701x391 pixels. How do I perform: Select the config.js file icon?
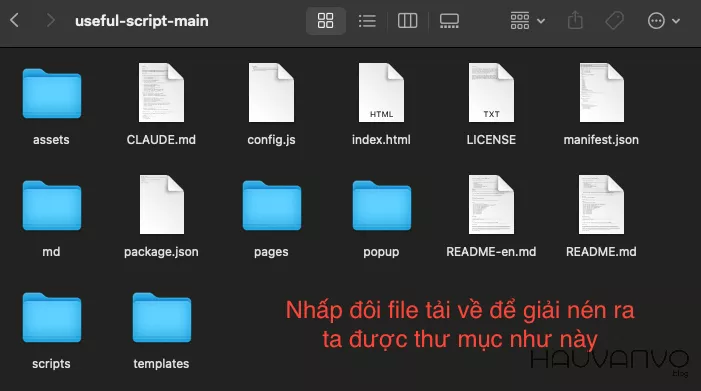coord(271,92)
